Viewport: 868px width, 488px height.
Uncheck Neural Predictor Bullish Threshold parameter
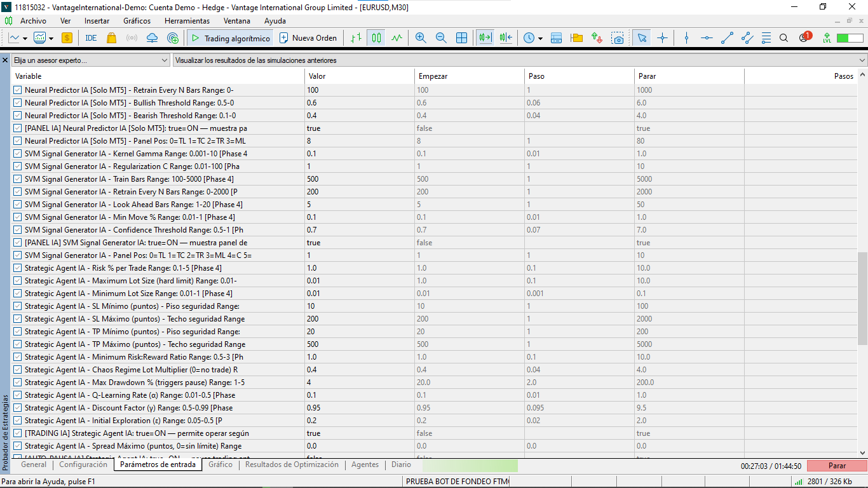pyautogui.click(x=18, y=103)
